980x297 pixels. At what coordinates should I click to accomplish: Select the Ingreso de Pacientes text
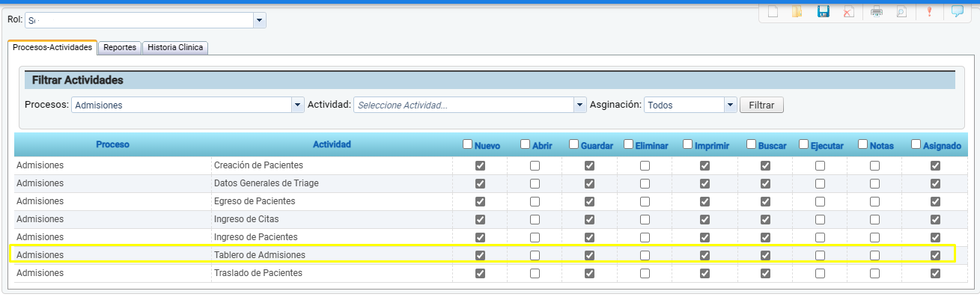coord(256,237)
